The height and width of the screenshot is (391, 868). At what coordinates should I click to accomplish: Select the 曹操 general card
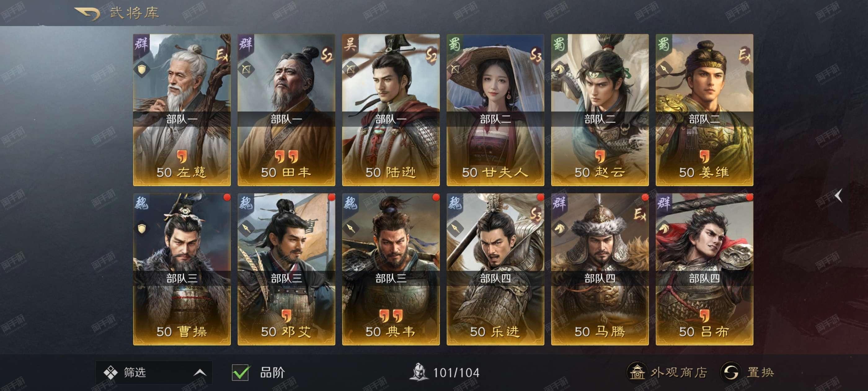(x=182, y=269)
